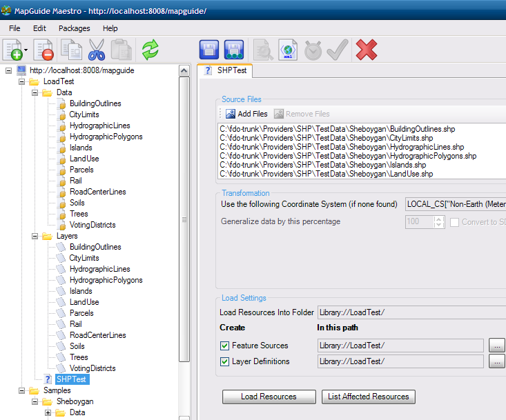
Task: Click the stopwatch Profile toolbar icon
Action: (x=313, y=50)
